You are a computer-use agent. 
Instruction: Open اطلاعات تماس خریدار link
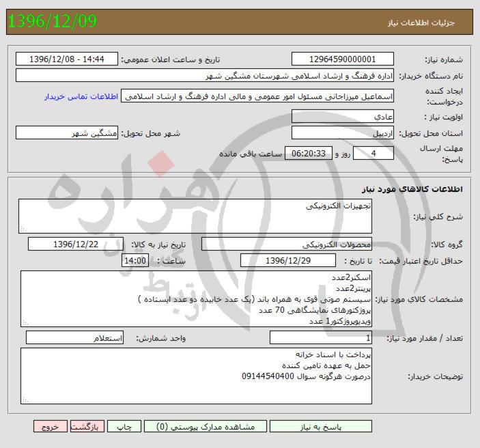81,96
